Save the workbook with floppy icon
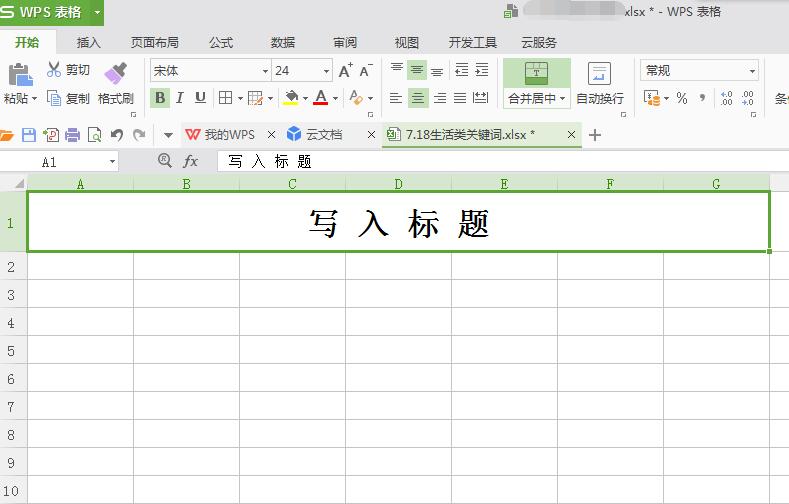789x504 pixels. click(x=29, y=135)
